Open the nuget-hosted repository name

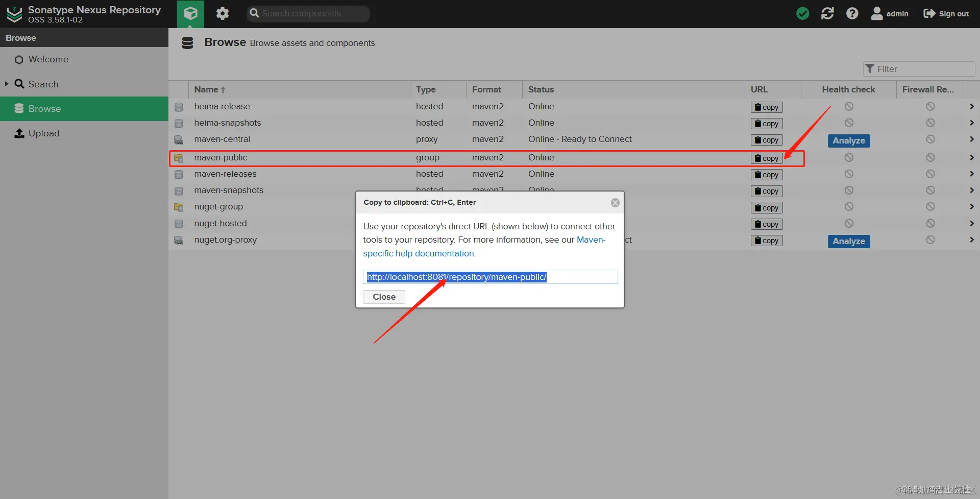(220, 223)
